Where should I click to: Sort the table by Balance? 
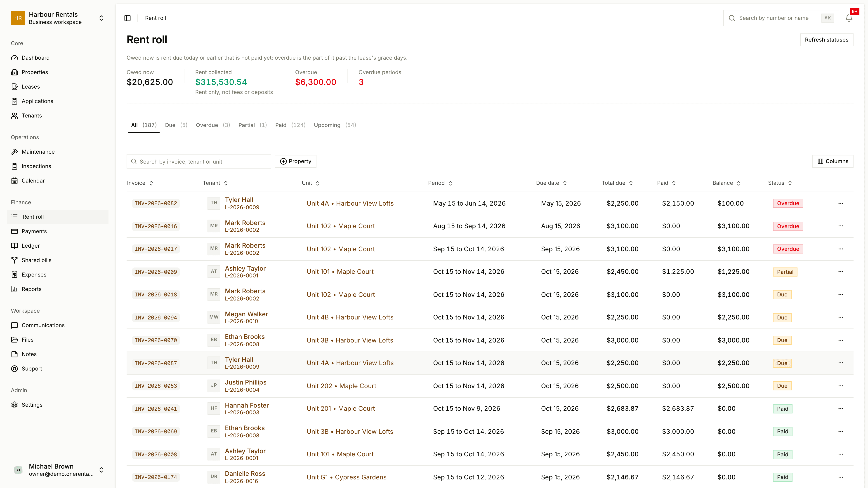tap(726, 183)
